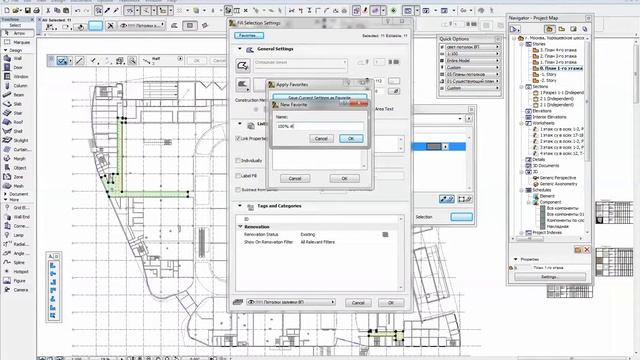Click Favorites button in Fill Selection Settings
Viewport: 640px width, 360px height.
coord(249,36)
